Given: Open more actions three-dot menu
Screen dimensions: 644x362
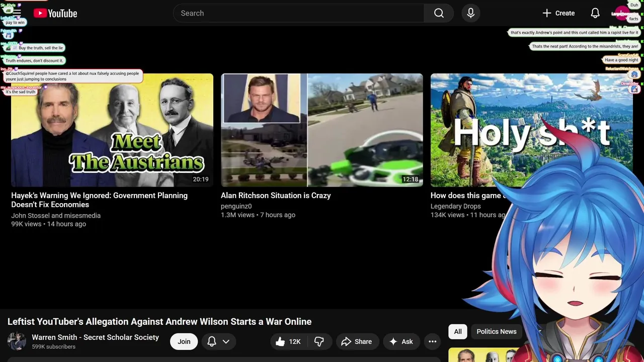Looking at the screenshot, I should (x=432, y=341).
